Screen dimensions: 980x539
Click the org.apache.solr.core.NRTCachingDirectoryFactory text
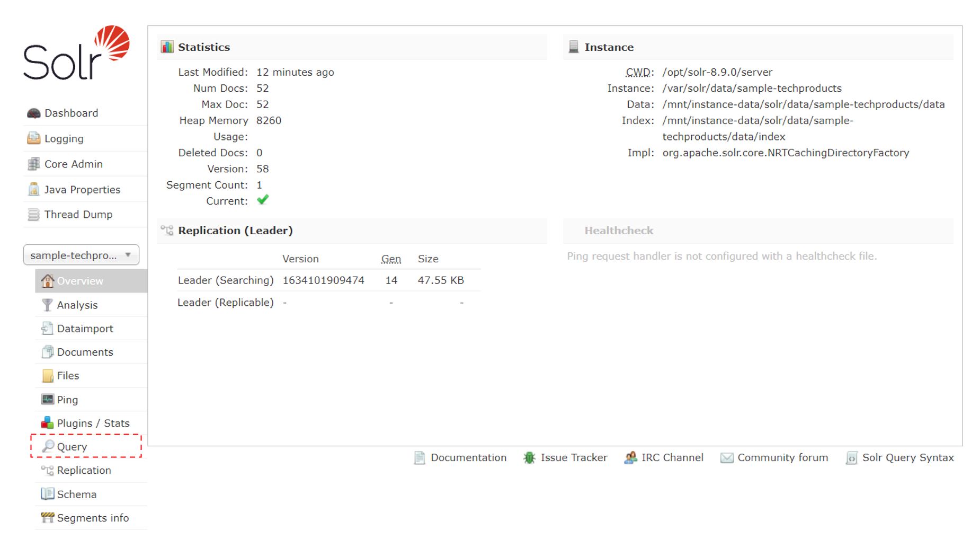click(x=786, y=153)
